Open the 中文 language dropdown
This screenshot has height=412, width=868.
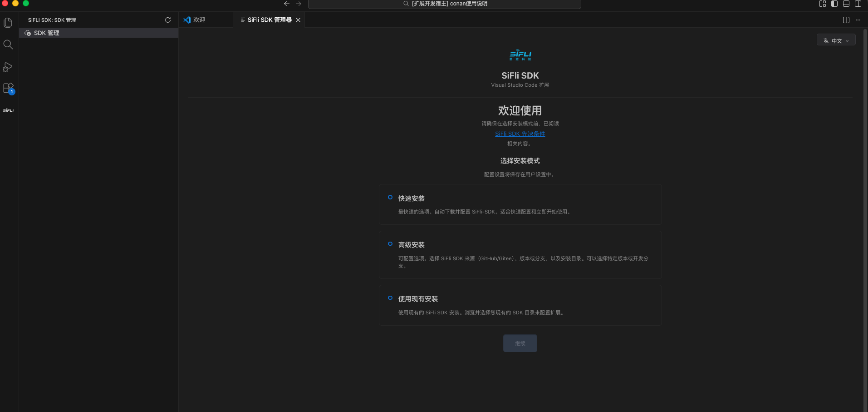836,40
